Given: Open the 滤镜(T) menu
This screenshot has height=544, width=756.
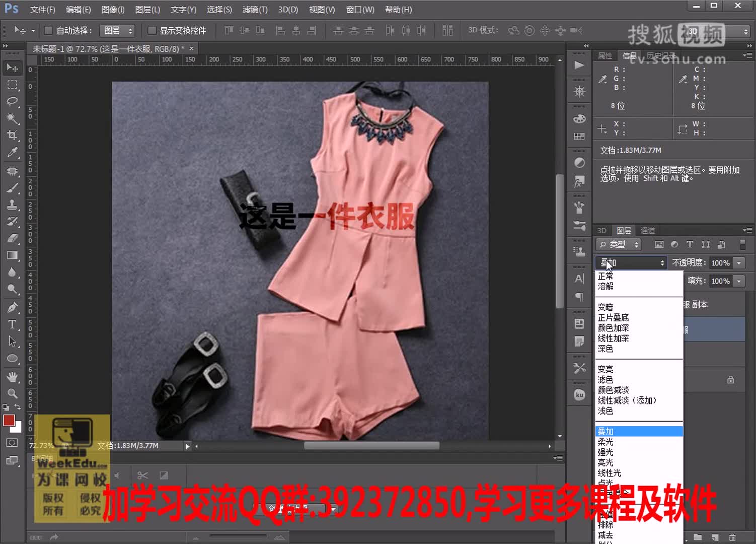Looking at the screenshot, I should point(255,10).
